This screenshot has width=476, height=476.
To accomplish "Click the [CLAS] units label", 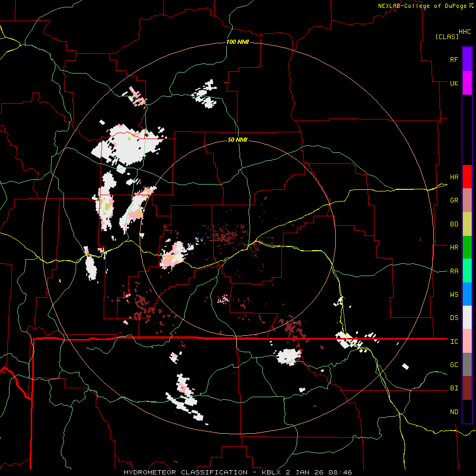I will (447, 36).
